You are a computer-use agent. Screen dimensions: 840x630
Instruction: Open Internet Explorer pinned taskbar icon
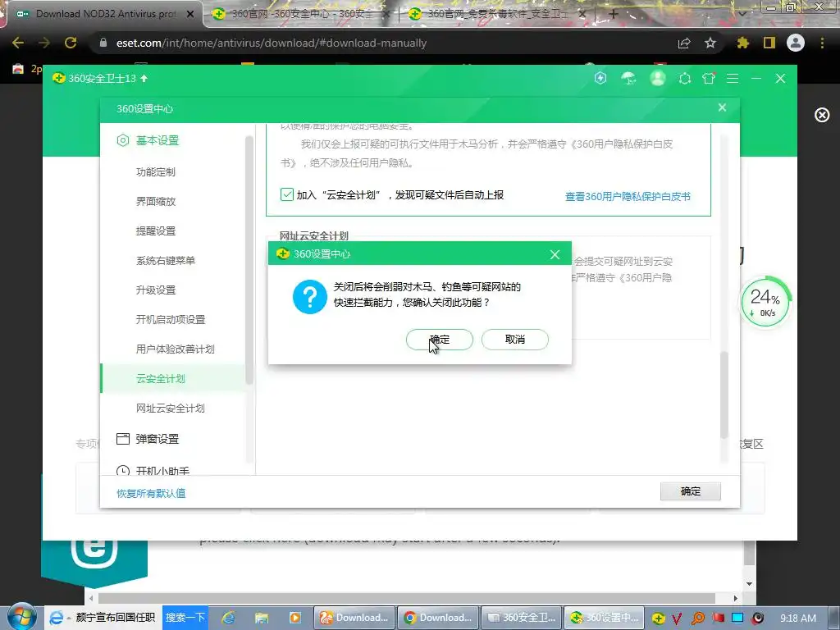coord(228,618)
